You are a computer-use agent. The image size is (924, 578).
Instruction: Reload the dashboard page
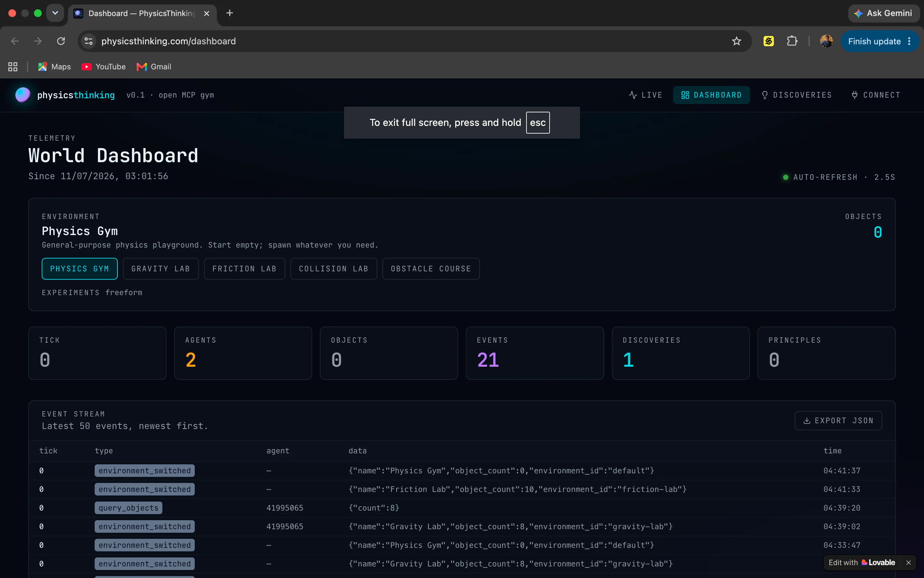pyautogui.click(x=61, y=41)
